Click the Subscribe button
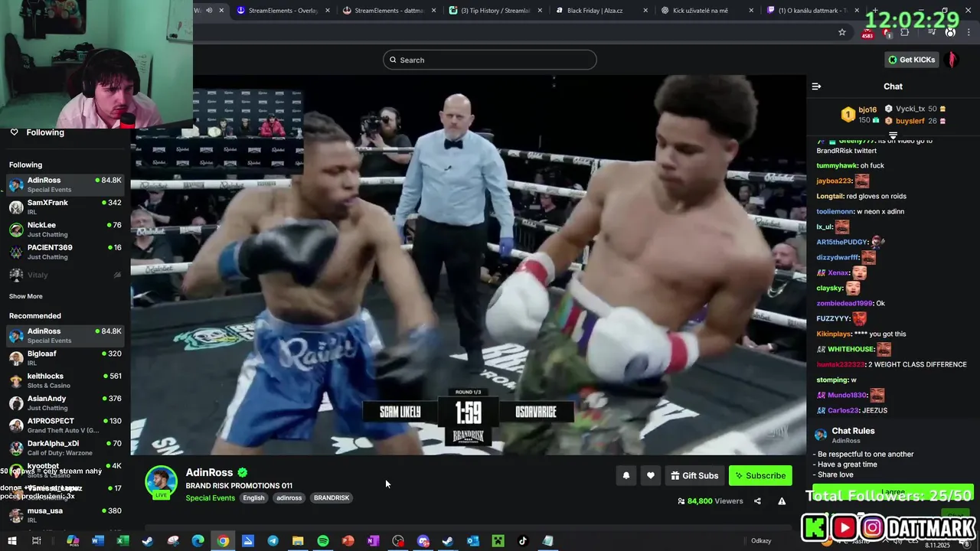The height and width of the screenshot is (551, 980). point(760,475)
